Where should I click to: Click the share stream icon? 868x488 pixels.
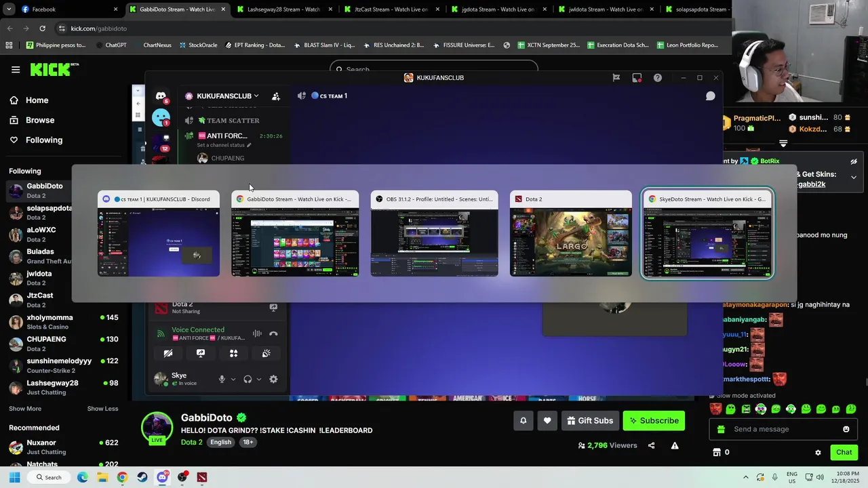pos(652,445)
